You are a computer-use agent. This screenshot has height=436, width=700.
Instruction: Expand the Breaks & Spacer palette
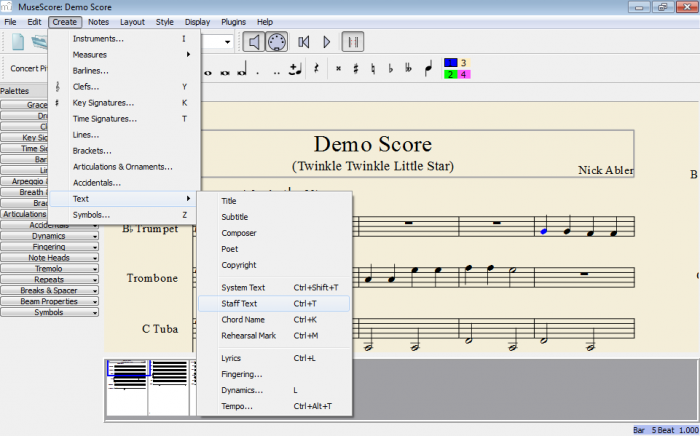tap(49, 291)
